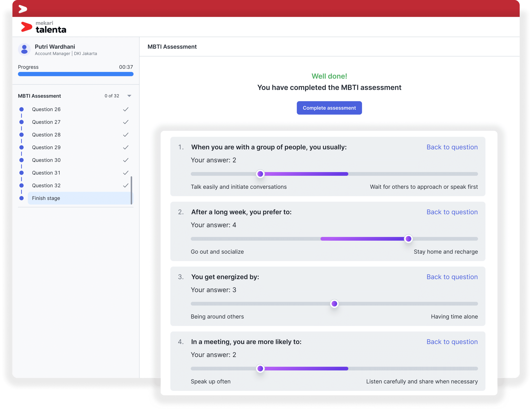Click slider knob for 'You get energized by'
The height and width of the screenshot is (409, 532).
[x=334, y=304]
